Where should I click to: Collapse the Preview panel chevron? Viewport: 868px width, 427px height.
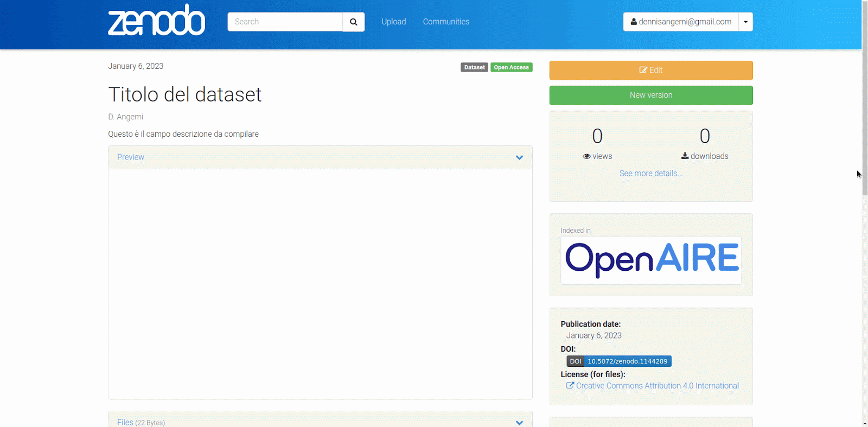tap(519, 157)
